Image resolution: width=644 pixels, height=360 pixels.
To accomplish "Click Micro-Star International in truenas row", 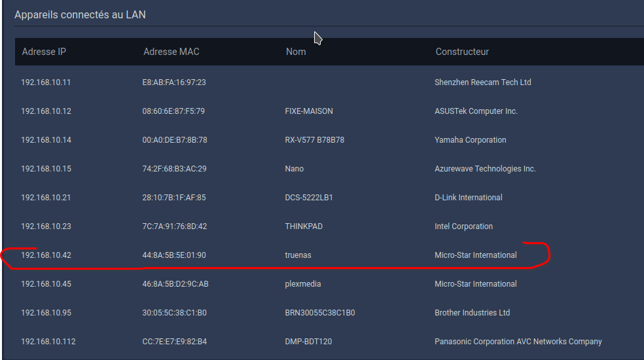I will click(x=476, y=255).
